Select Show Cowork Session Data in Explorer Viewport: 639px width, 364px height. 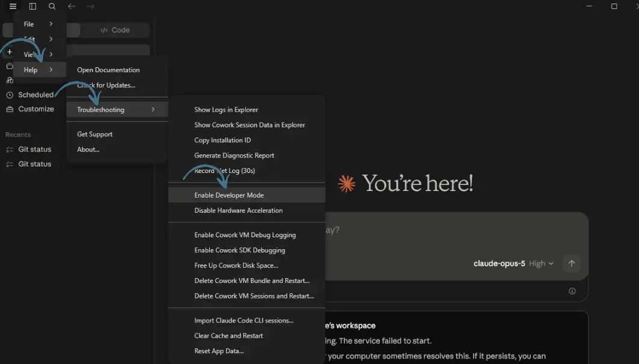tap(246, 125)
